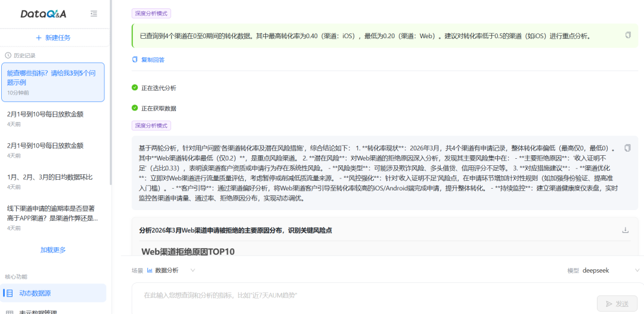Click the second 深度分析模式 tag
This screenshot has width=644, height=314.
click(x=151, y=125)
